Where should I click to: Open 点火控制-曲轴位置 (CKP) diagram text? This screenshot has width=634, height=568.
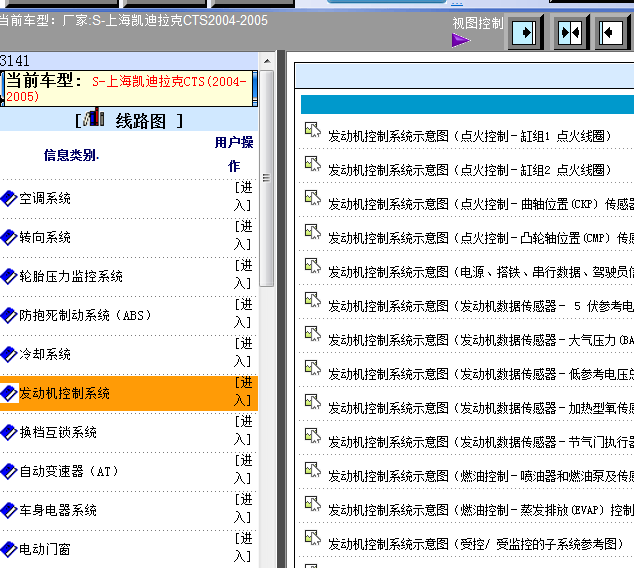pyautogui.click(x=481, y=204)
